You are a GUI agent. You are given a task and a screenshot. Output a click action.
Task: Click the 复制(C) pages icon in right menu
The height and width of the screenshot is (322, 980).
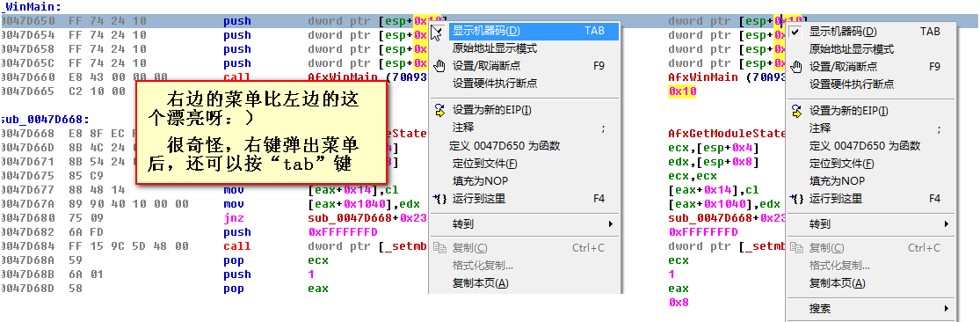click(796, 247)
